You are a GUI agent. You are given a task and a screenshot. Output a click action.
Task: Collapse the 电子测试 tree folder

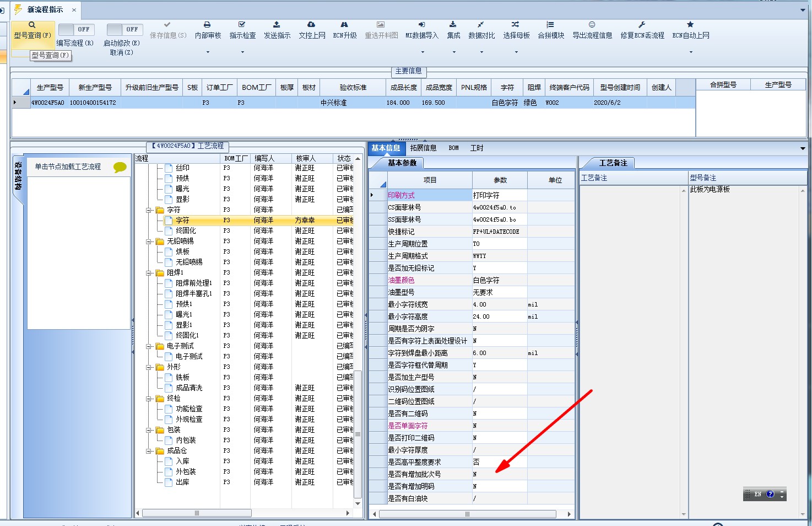tap(148, 346)
